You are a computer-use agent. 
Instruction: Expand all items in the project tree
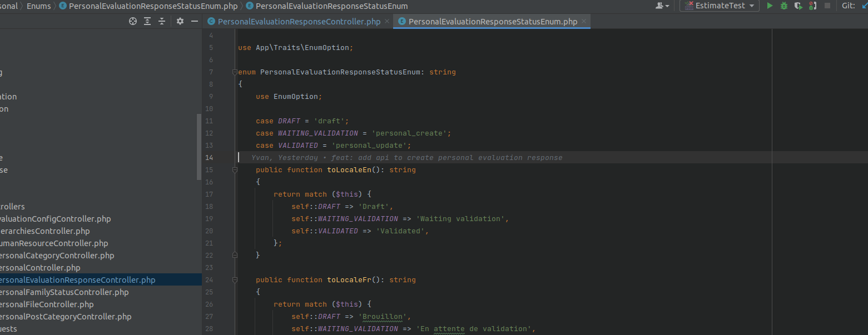pyautogui.click(x=147, y=21)
